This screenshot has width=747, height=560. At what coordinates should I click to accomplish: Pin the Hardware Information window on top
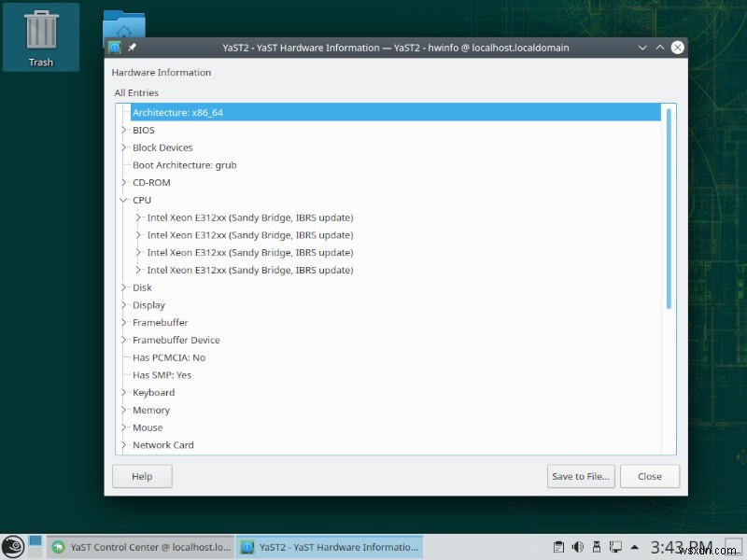(x=128, y=48)
